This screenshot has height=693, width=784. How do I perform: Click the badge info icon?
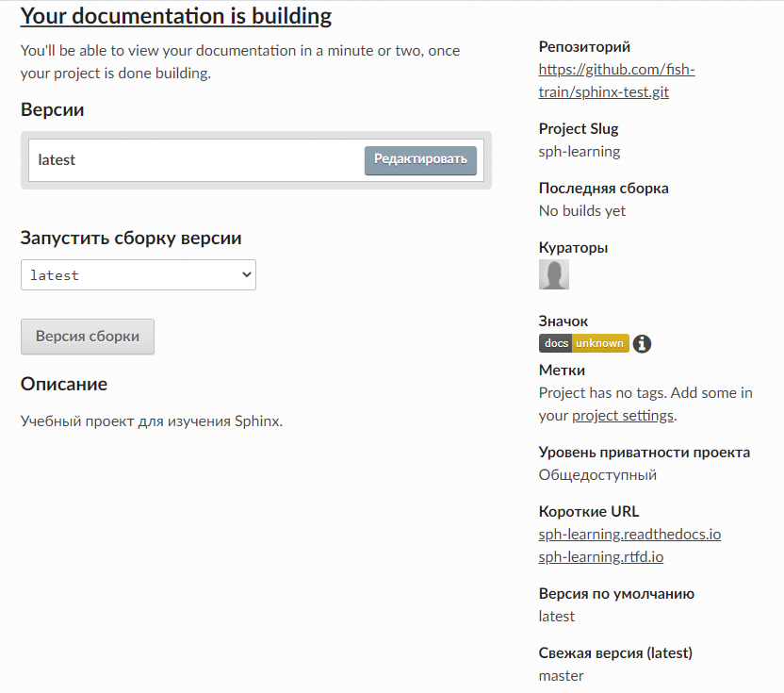642,344
